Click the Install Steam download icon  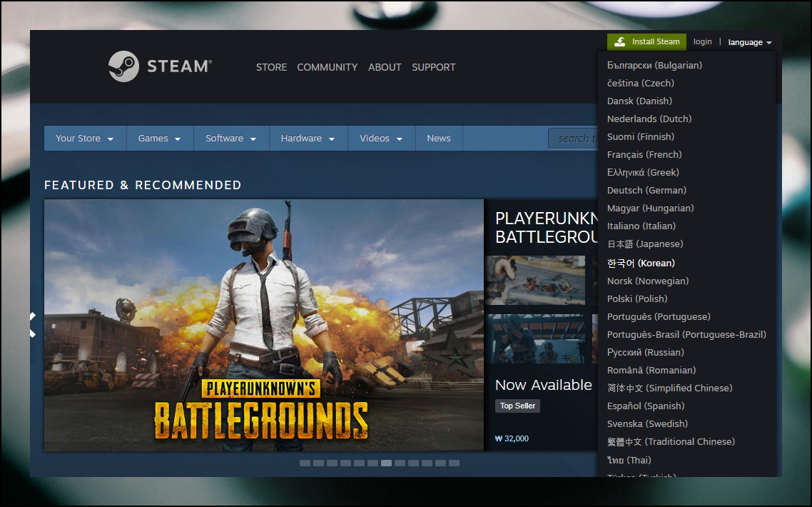click(x=619, y=42)
